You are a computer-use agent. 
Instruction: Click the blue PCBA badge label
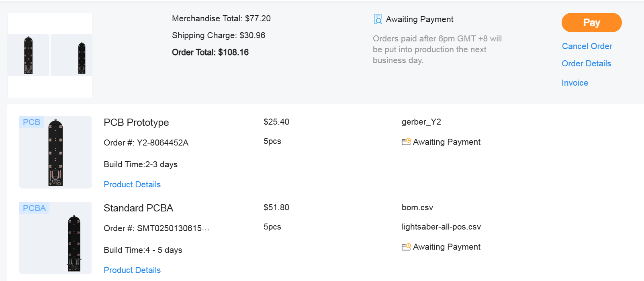click(x=34, y=208)
